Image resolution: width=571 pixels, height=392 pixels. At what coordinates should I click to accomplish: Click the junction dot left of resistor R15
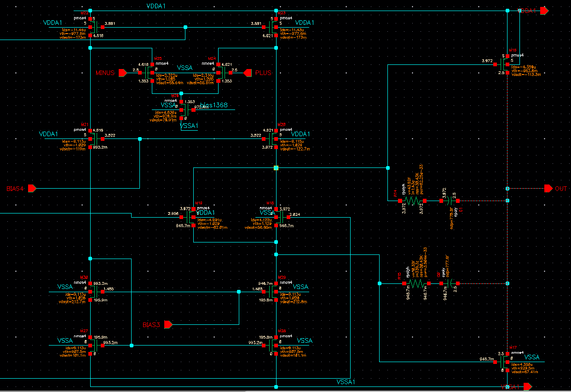pos(379,284)
